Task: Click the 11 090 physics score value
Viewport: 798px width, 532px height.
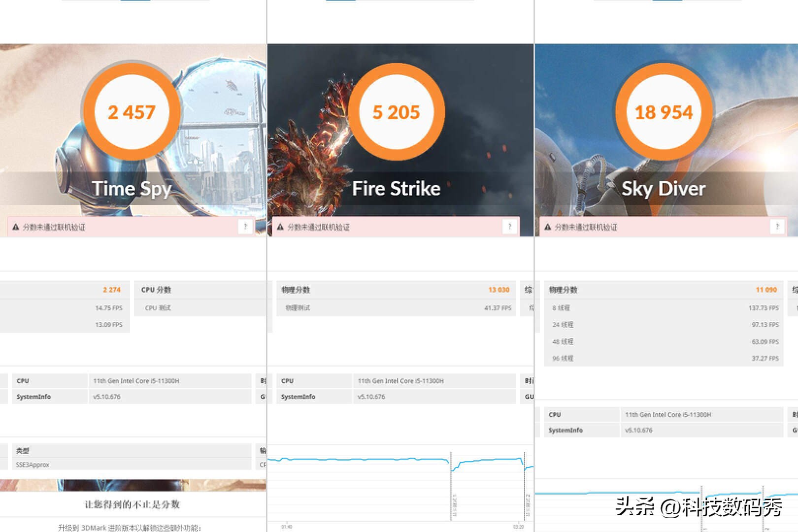Action: pyautogui.click(x=766, y=290)
